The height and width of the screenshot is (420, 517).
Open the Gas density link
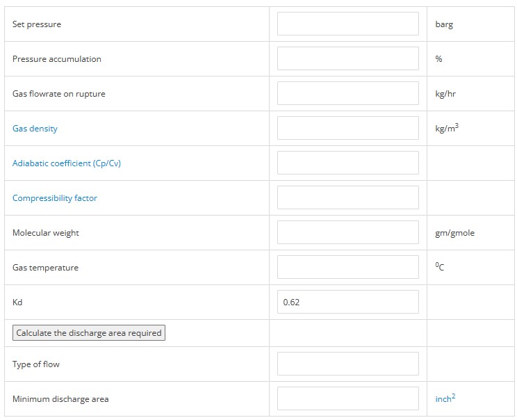[35, 129]
